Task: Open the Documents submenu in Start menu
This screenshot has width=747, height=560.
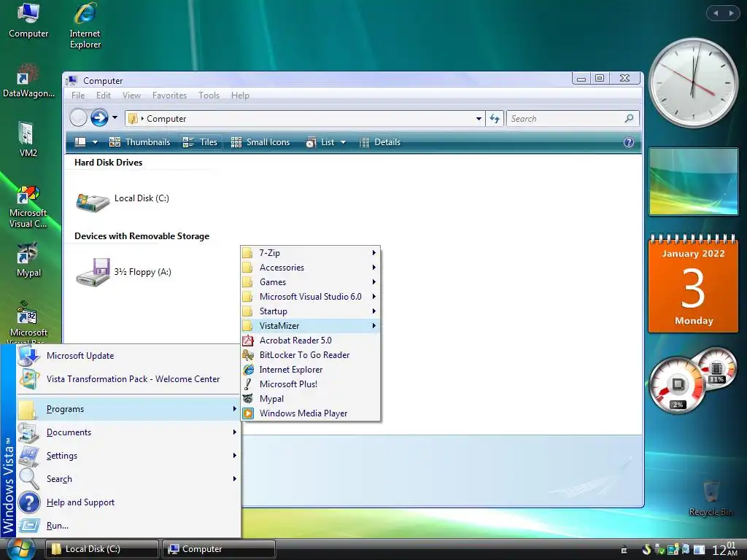Action: tap(128, 432)
